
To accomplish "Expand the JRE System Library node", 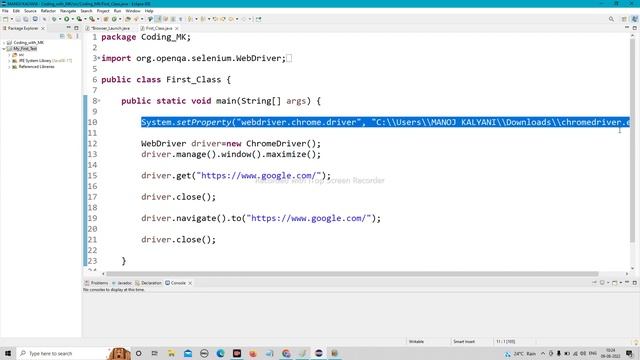I will click(x=9, y=60).
